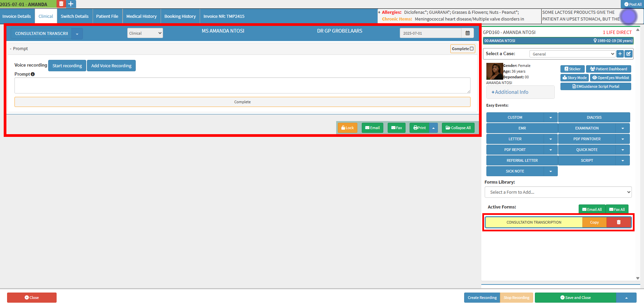Open the Patient Dashboard
Image resolution: width=644 pixels, height=305 pixels.
[x=609, y=69]
